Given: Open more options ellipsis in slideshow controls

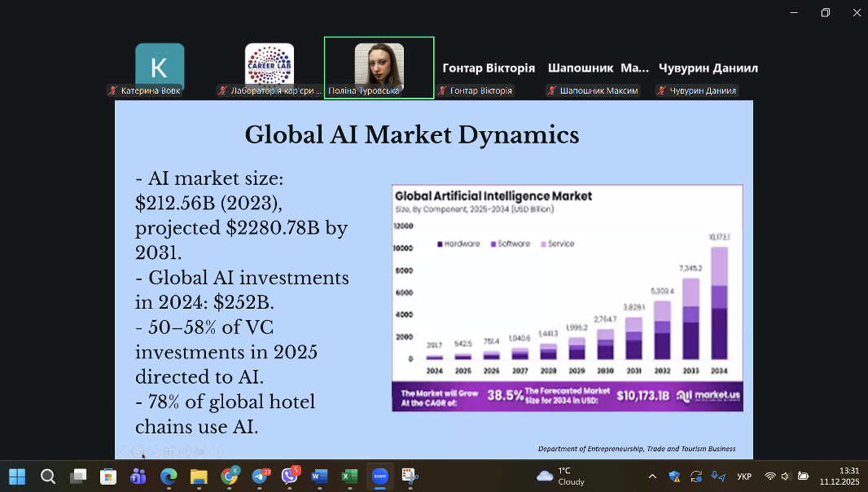Looking at the screenshot, I should (x=217, y=452).
